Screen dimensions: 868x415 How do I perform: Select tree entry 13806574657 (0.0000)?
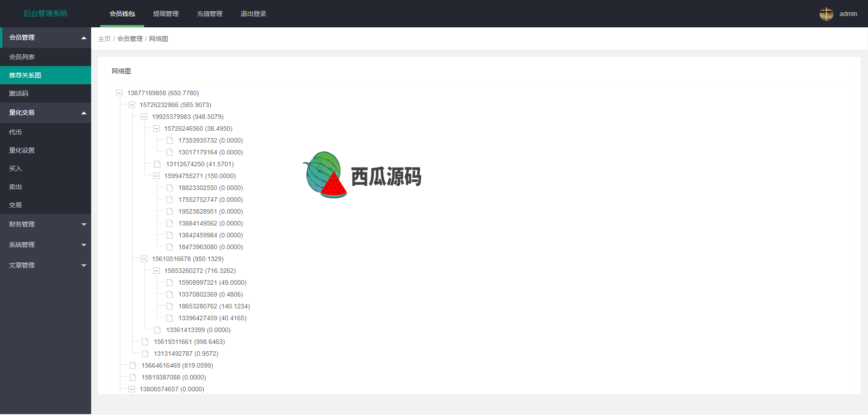pos(172,389)
